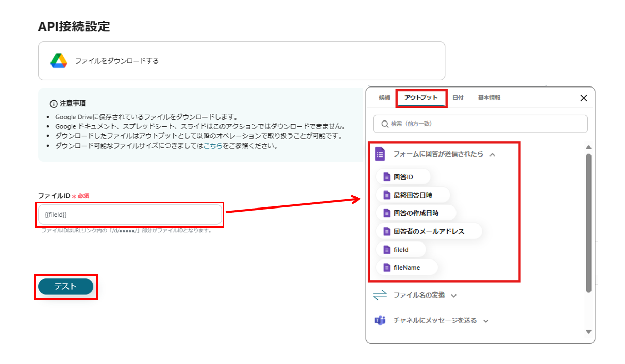Image resolution: width=625 pixels, height=364 pixels.
Task: Click the チャネルにメッセージを送る section title
Action: pos(435,321)
